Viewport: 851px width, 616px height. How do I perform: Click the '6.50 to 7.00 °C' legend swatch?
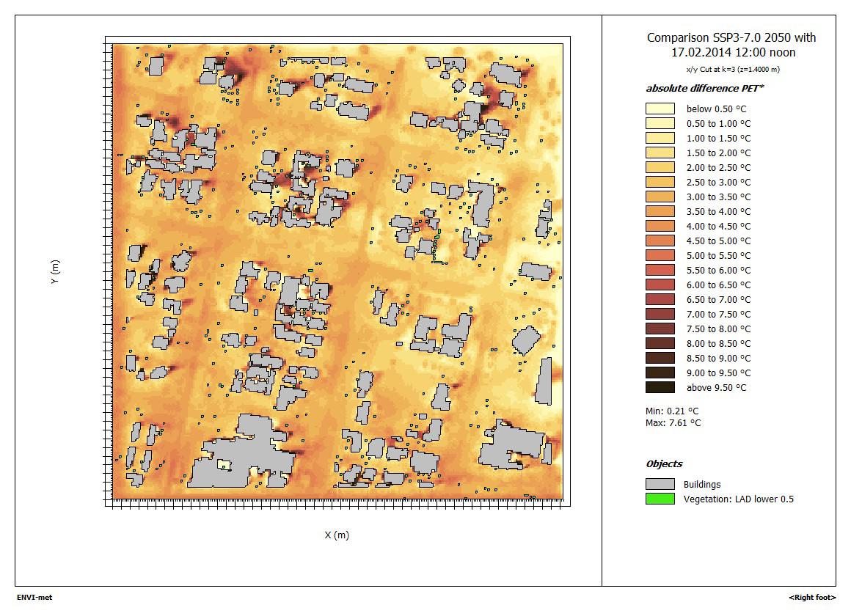pyautogui.click(x=660, y=299)
